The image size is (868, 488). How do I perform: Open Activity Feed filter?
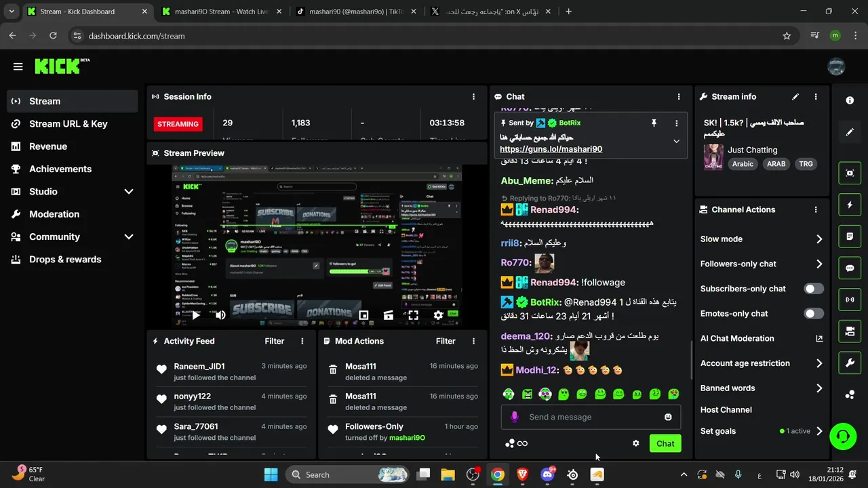click(x=274, y=341)
